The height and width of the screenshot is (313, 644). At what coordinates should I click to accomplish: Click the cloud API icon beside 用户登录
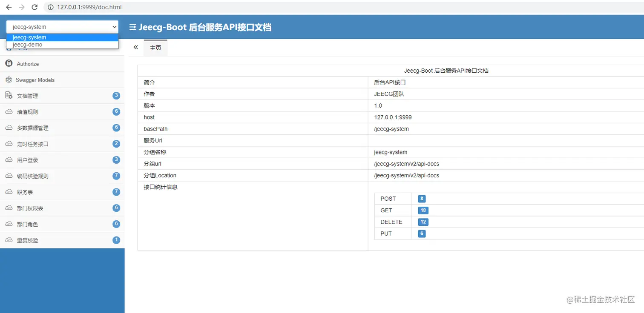[9, 159]
